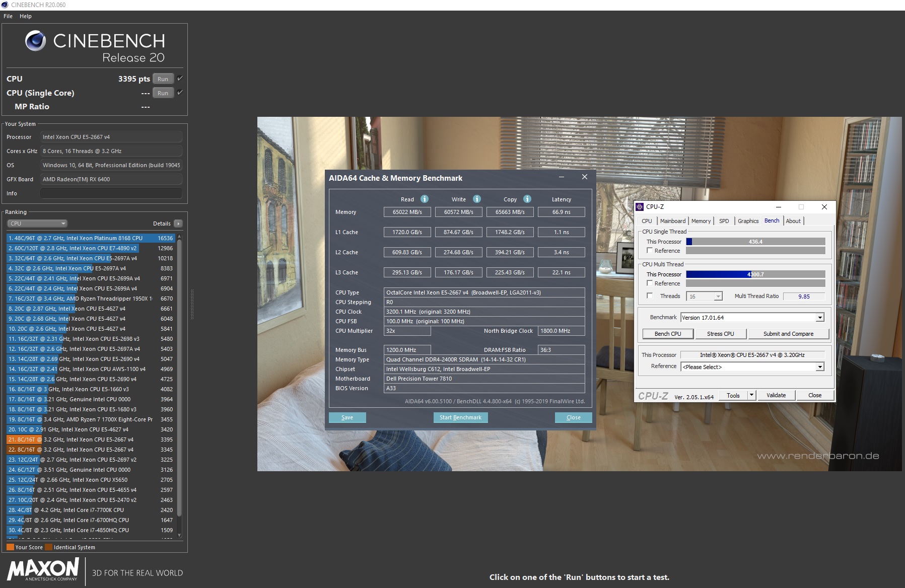Click the L3 Cache Latency value 22.1 ns

(562, 272)
